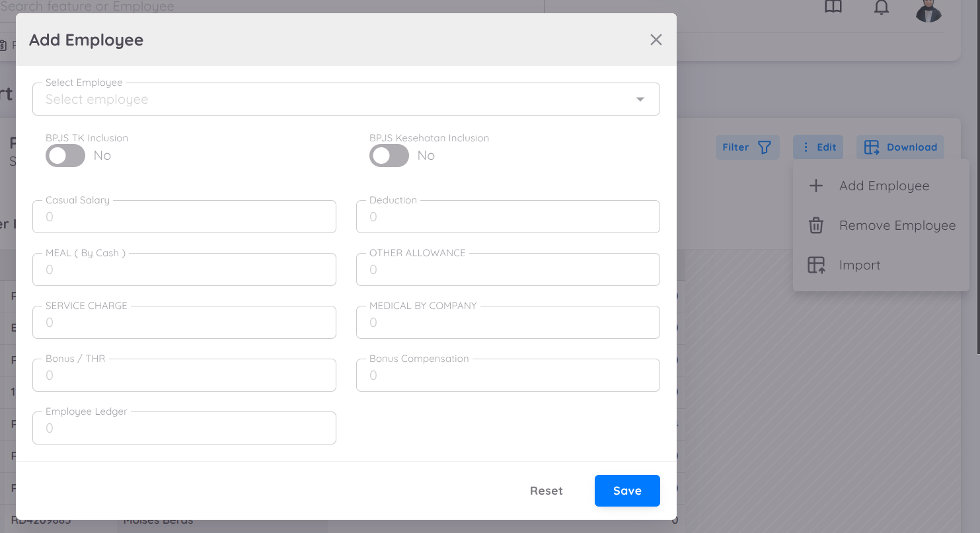Click the book documentation icon
Viewport: 980px width, 533px height.
[x=833, y=7]
